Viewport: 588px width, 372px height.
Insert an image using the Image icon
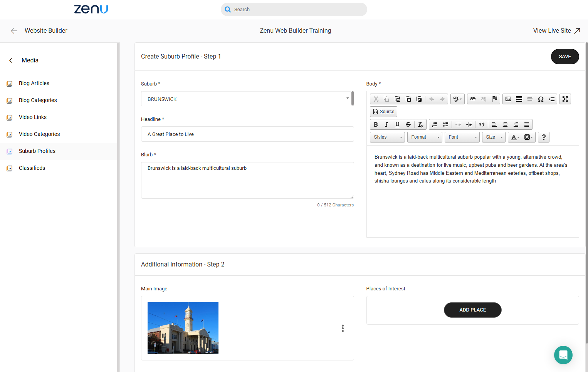tap(508, 99)
